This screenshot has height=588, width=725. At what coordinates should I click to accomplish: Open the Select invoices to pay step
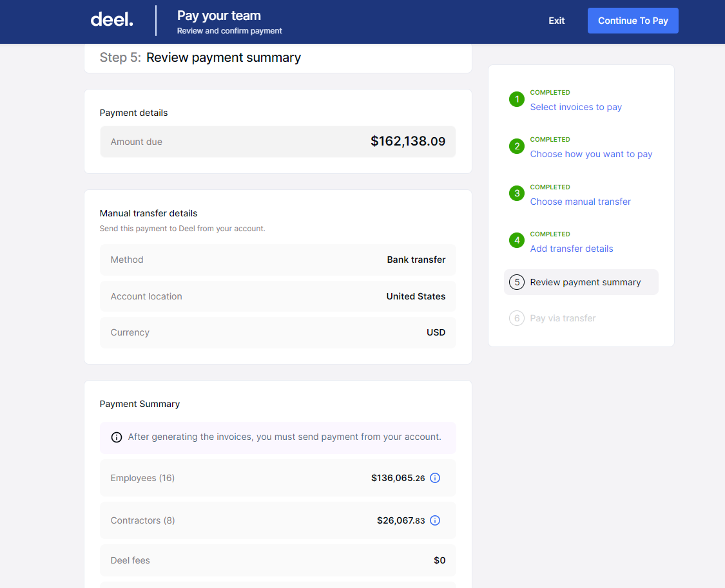tap(575, 107)
